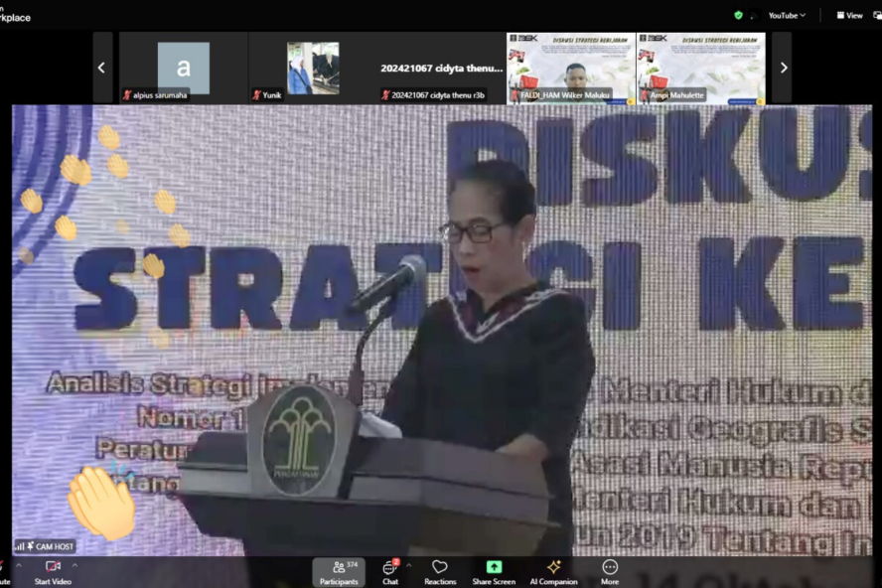Open the Reactions menu
Image resolution: width=882 pixels, height=588 pixels.
pos(440,571)
